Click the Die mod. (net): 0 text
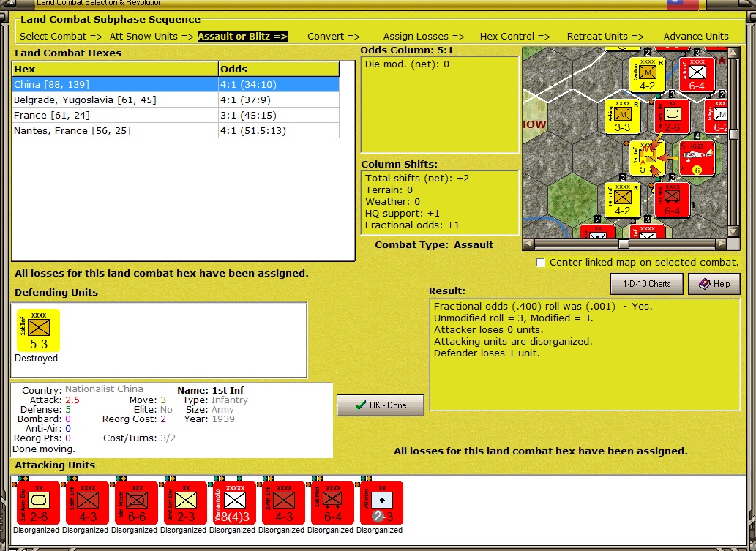Screen dimensions: 756x551 pos(407,64)
